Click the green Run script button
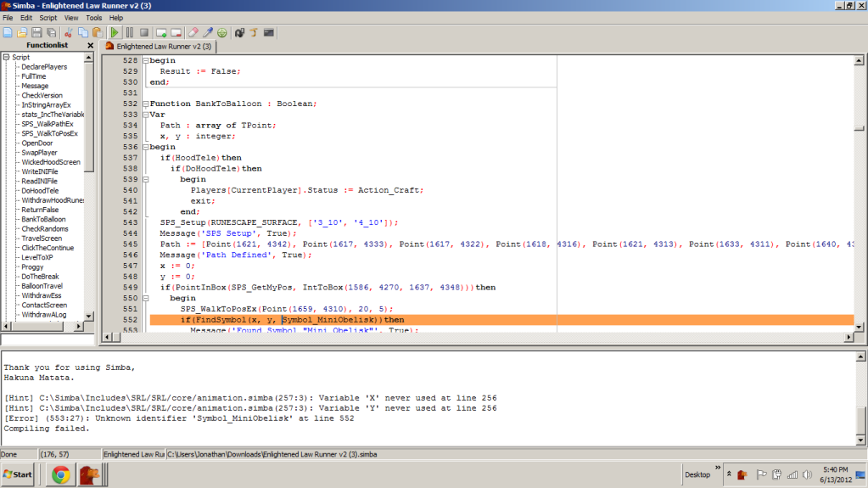The width and height of the screenshot is (868, 488). [115, 32]
